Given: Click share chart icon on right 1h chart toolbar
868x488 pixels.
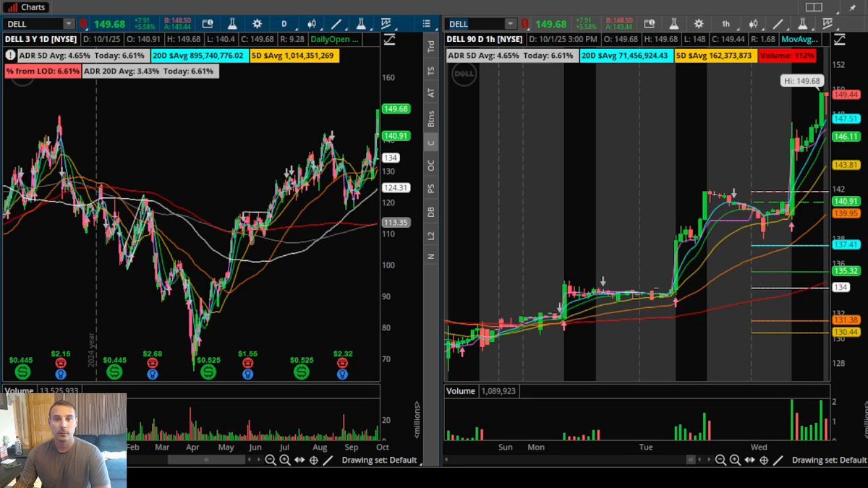Looking at the screenshot, I should 650,24.
